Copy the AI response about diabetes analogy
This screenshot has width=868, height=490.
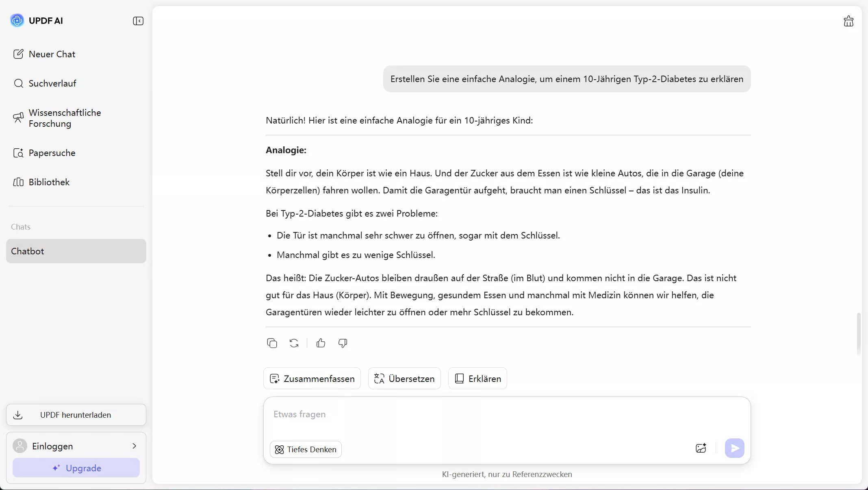tap(271, 343)
